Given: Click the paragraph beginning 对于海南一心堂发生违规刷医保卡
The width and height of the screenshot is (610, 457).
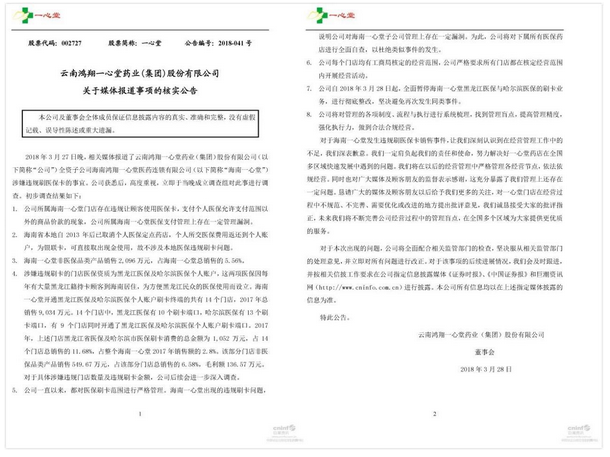Looking at the screenshot, I should point(435,186).
